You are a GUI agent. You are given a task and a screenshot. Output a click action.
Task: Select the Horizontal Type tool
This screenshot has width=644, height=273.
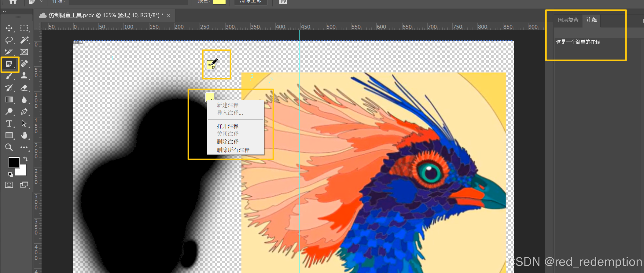[9, 124]
